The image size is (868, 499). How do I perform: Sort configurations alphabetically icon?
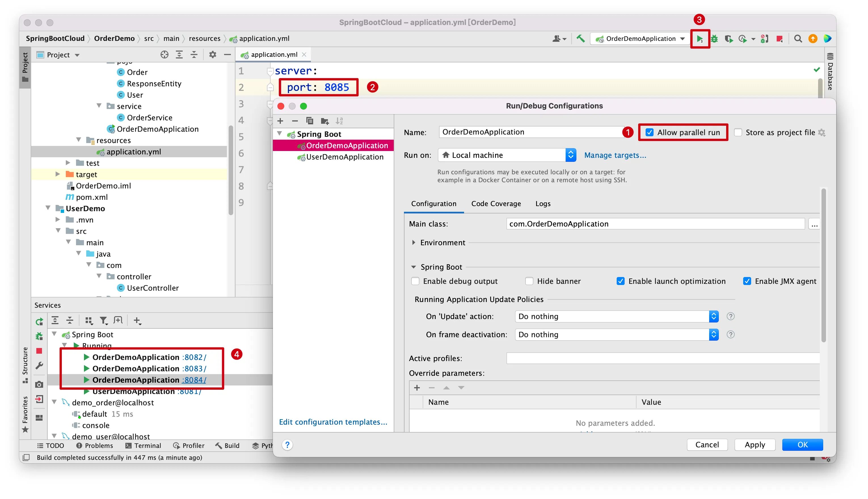pos(339,121)
